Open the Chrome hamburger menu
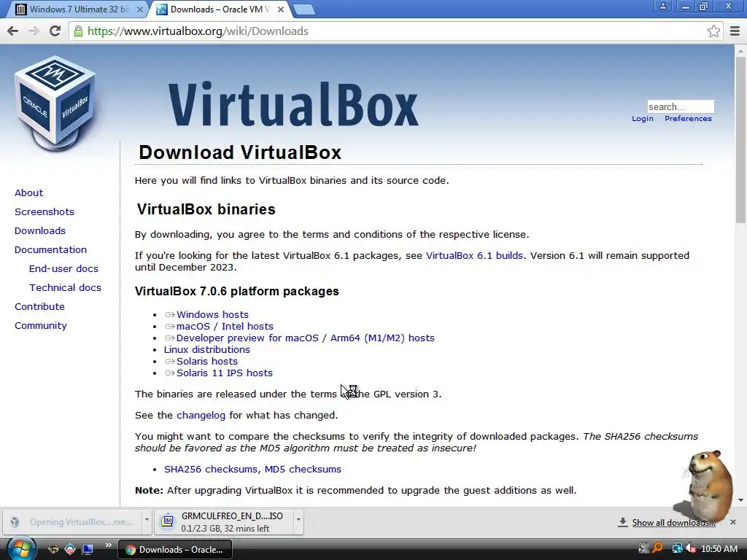The height and width of the screenshot is (560, 747). [x=735, y=31]
